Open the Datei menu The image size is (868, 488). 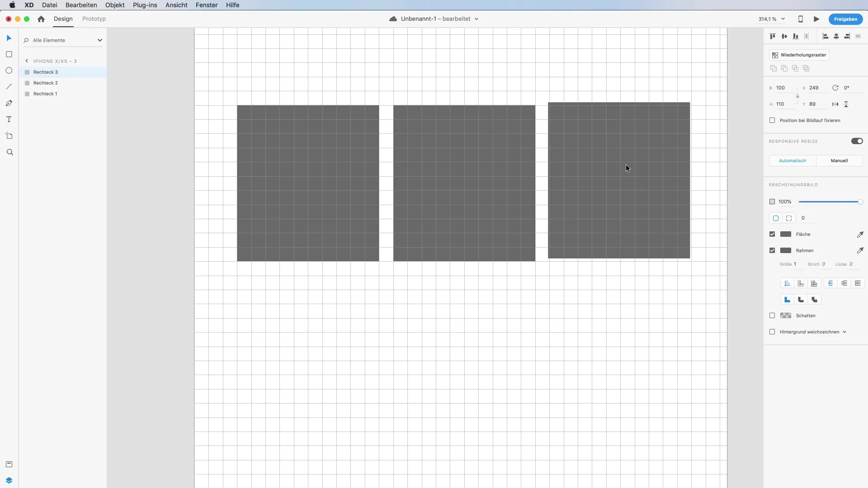click(x=49, y=5)
